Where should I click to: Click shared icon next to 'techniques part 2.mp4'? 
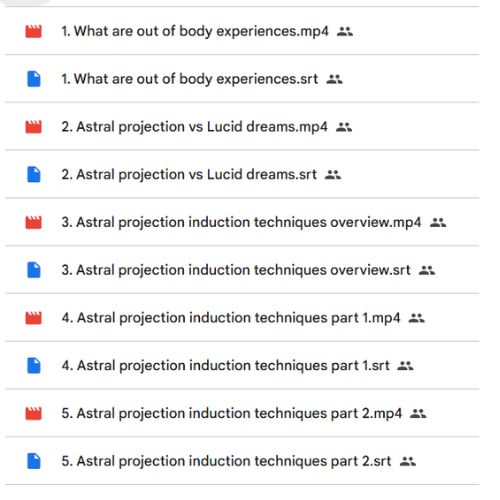point(418,414)
